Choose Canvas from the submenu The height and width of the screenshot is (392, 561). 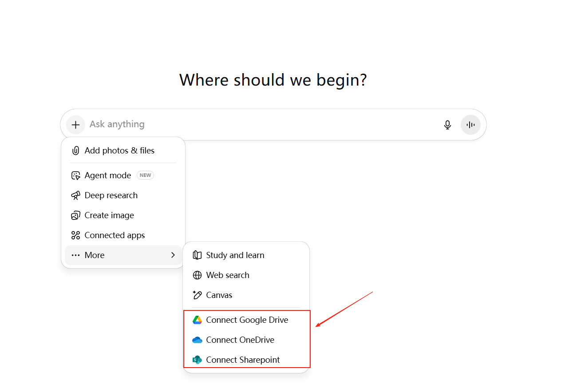(x=219, y=295)
